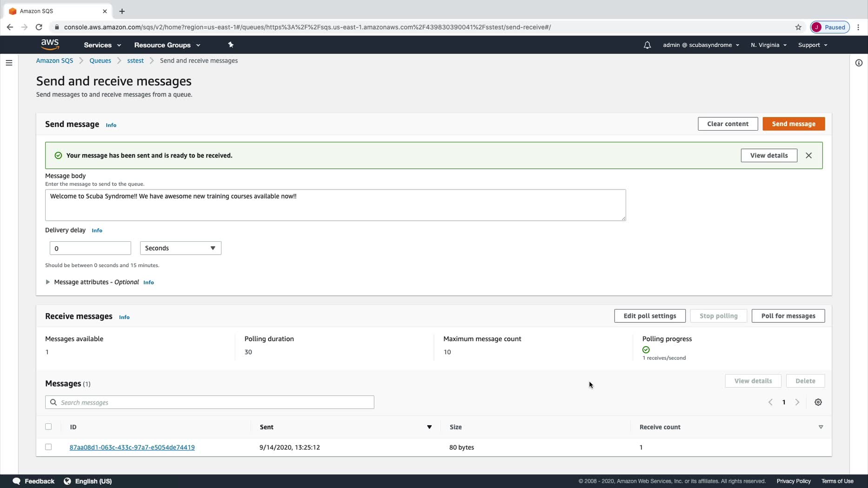Open the admin @ scubasyndrome account menu

pyautogui.click(x=701, y=45)
